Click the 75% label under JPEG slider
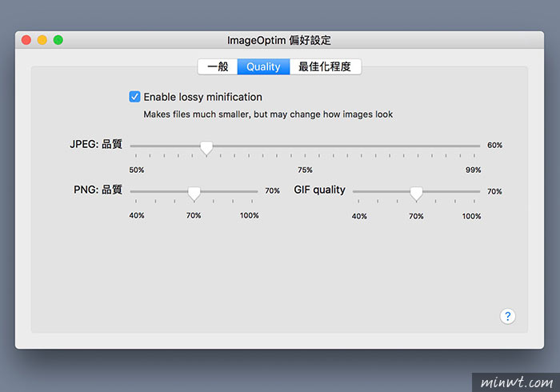Image resolution: width=560 pixels, height=392 pixels. pos(305,170)
